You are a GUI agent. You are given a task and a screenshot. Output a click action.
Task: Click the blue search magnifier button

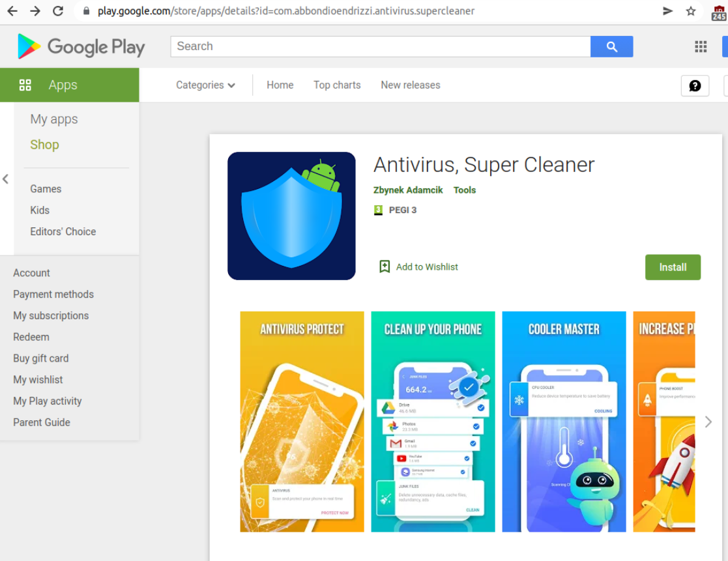point(611,46)
